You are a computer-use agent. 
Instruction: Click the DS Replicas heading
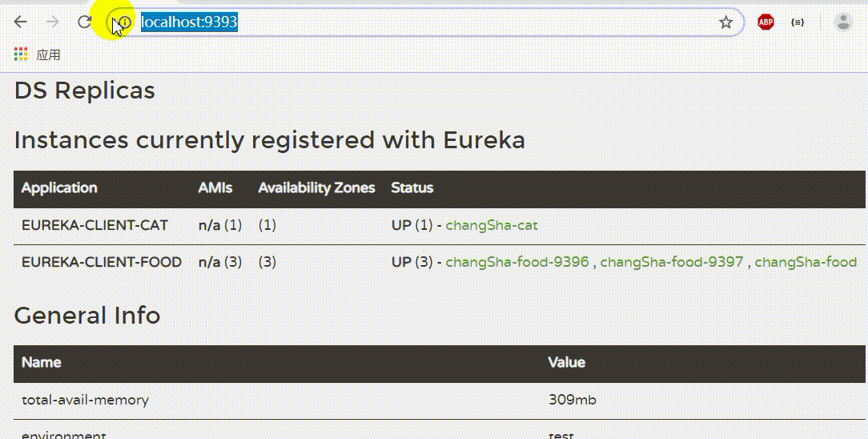coord(85,91)
